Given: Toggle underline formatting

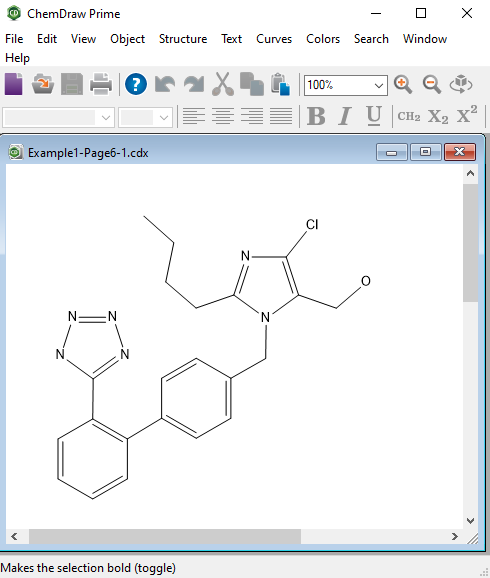Looking at the screenshot, I should click(x=373, y=116).
